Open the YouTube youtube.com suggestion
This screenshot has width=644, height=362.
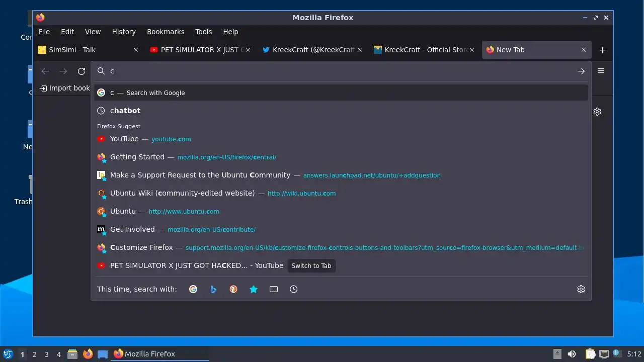[341, 139]
